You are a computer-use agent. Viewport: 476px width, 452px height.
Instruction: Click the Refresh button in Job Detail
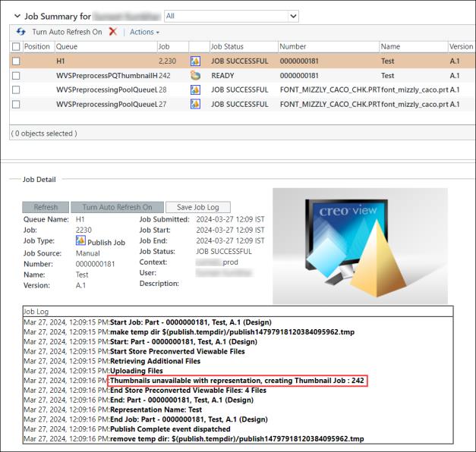click(46, 207)
